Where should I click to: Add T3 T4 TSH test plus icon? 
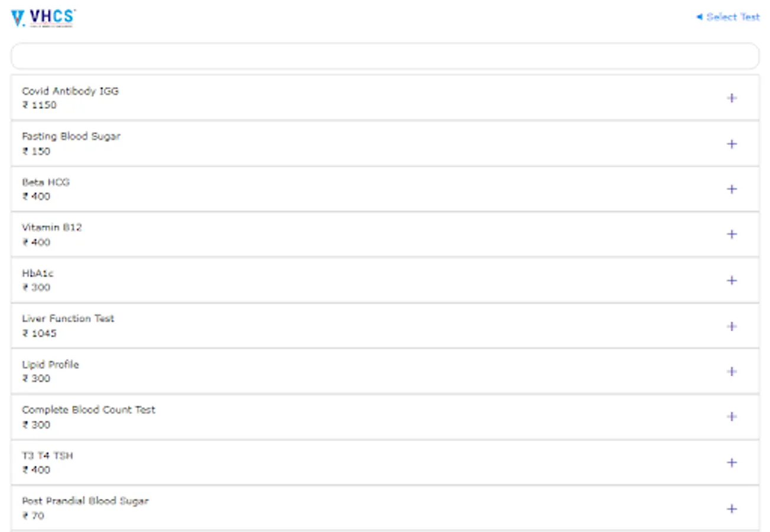pyautogui.click(x=732, y=462)
